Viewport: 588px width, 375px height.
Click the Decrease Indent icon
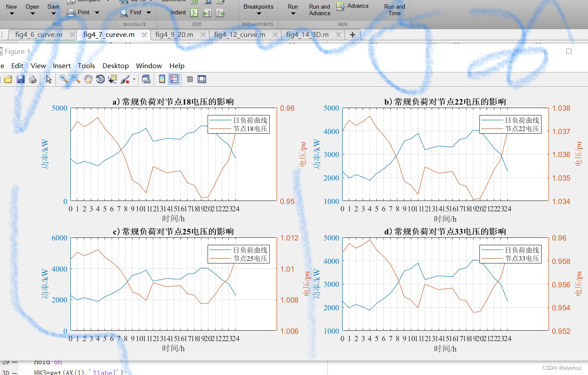point(221,13)
